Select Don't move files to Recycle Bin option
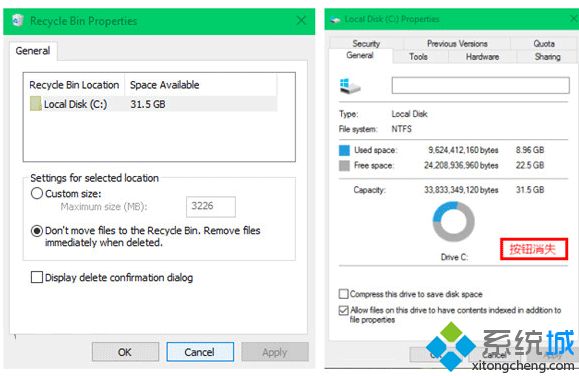The width and height of the screenshot is (579, 376). point(37,231)
